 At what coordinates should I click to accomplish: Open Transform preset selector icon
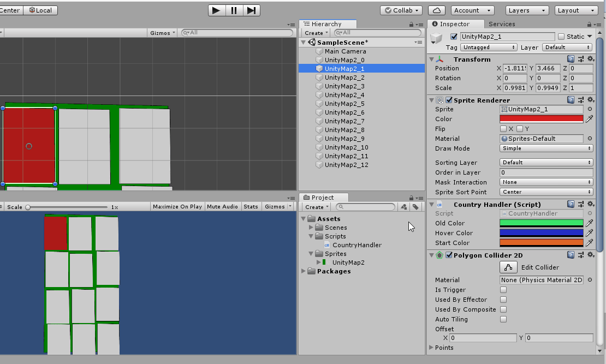pos(580,59)
